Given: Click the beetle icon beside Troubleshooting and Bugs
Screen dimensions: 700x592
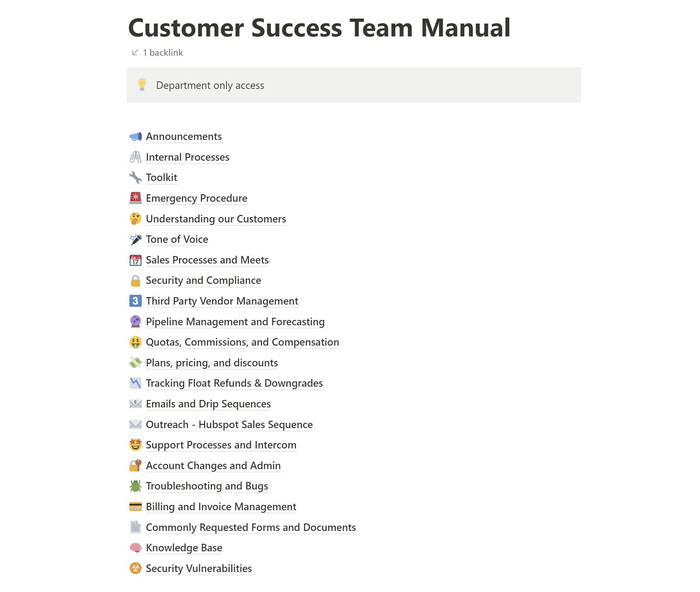Looking at the screenshot, I should pyautogui.click(x=135, y=486).
